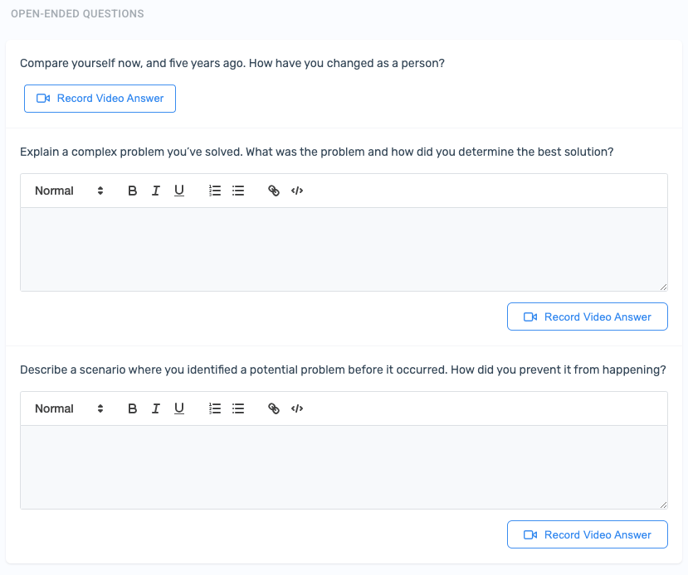Apply Underline in the first editor toolbar
688x575 pixels.
pos(179,191)
